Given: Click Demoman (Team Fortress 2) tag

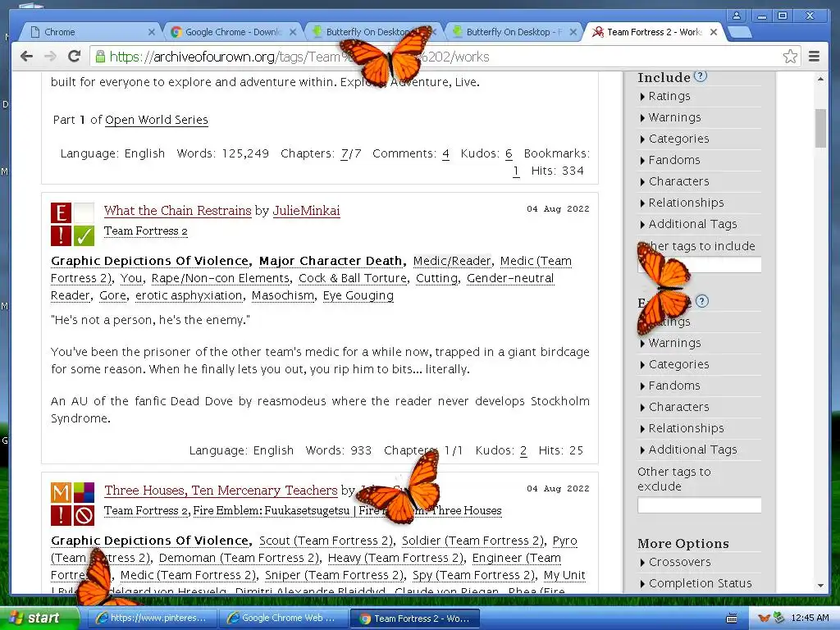Looking at the screenshot, I should 240,558.
